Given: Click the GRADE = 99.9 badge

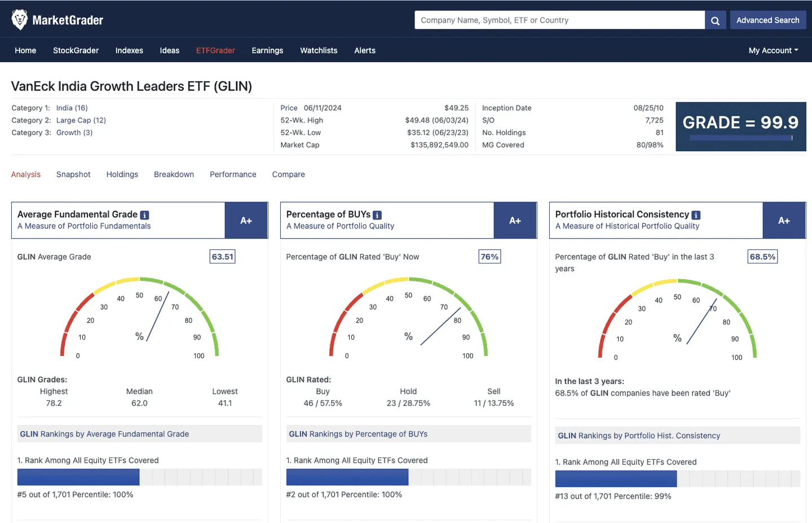Looking at the screenshot, I should tap(741, 126).
